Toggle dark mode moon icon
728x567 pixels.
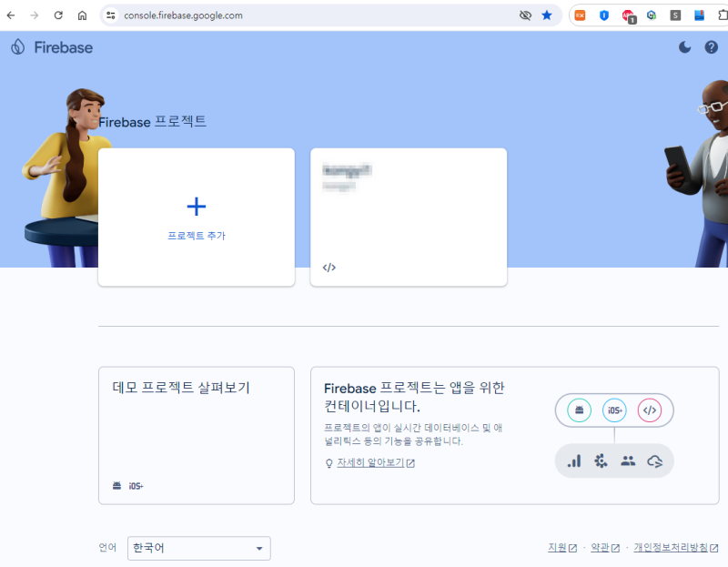pyautogui.click(x=685, y=47)
